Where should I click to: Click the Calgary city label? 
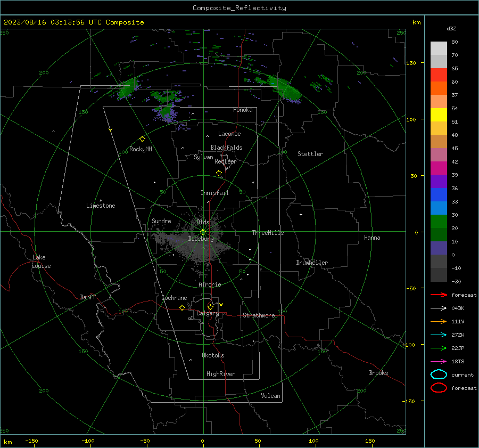[x=208, y=313]
